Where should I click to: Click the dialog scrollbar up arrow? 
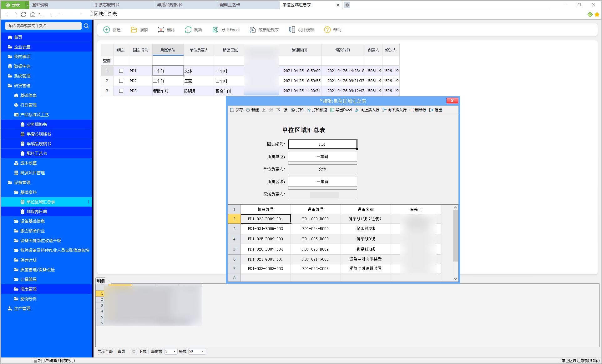[455, 207]
